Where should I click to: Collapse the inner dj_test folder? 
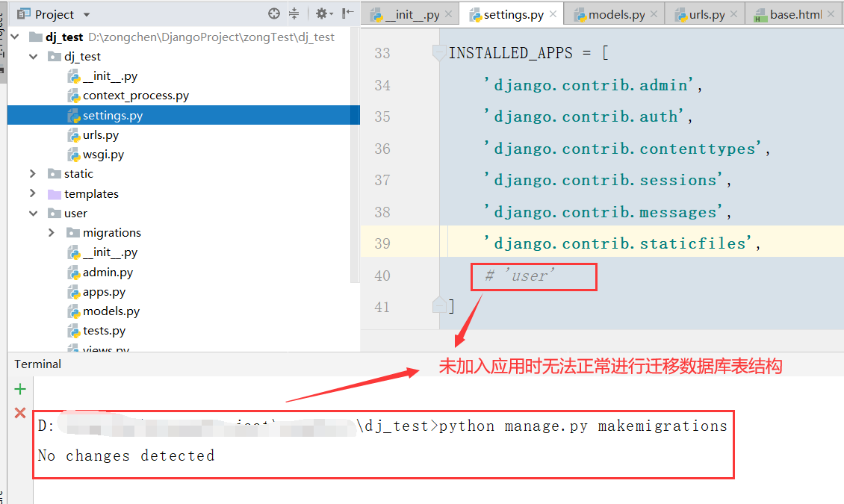point(34,56)
